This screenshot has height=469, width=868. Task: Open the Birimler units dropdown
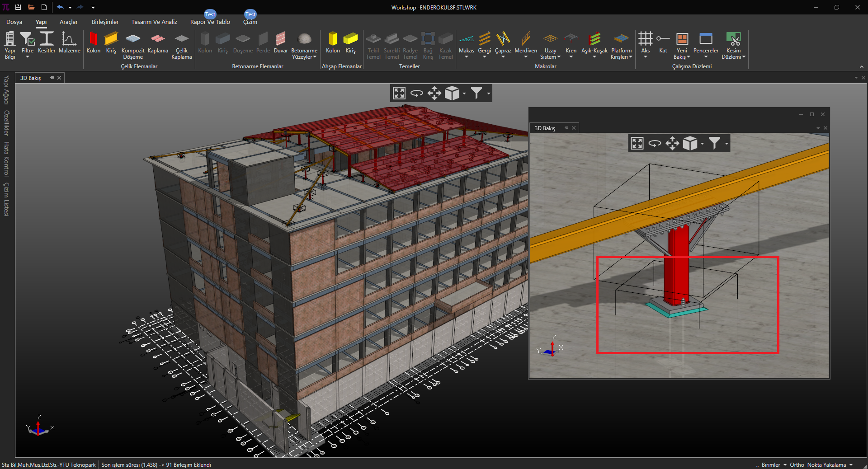pyautogui.click(x=774, y=465)
